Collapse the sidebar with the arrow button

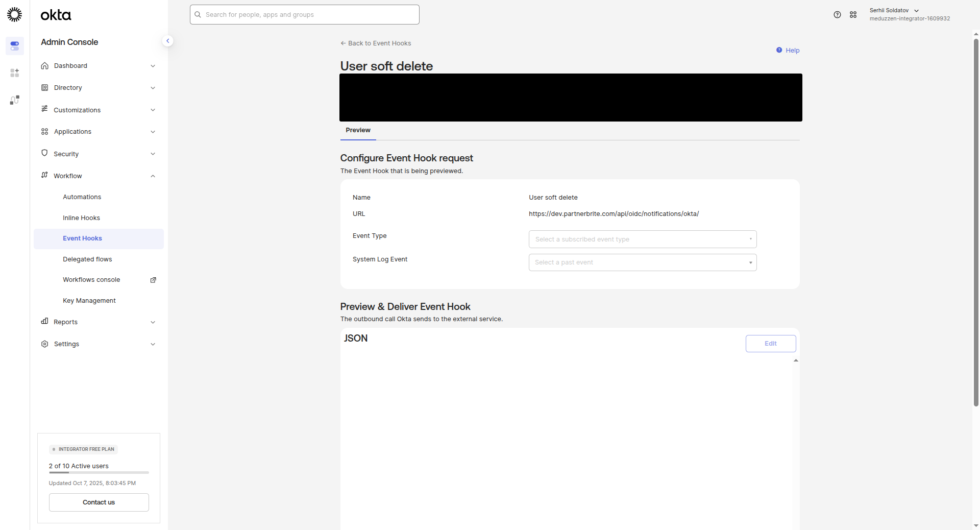tap(167, 41)
